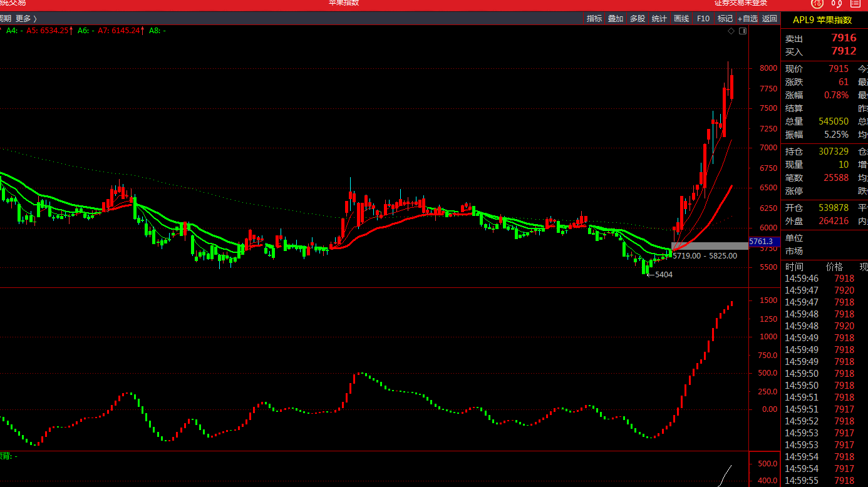Click the 持仓 value 307329
This screenshot has height=487, width=868.
[834, 151]
